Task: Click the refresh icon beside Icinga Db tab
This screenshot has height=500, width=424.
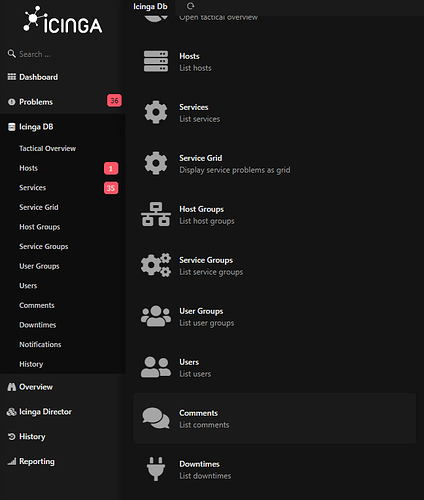Action: [x=190, y=6]
